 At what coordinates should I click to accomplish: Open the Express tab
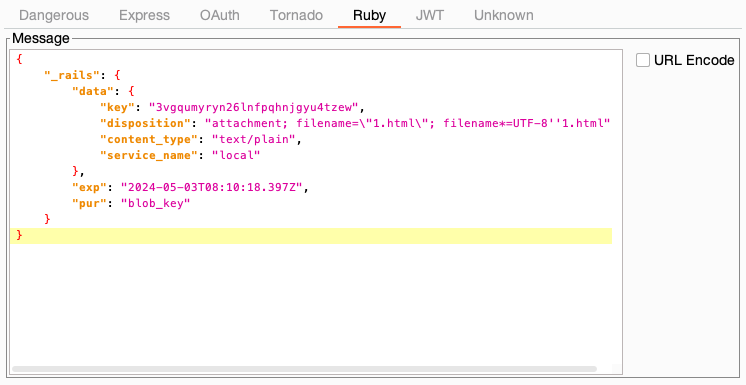pyautogui.click(x=144, y=15)
